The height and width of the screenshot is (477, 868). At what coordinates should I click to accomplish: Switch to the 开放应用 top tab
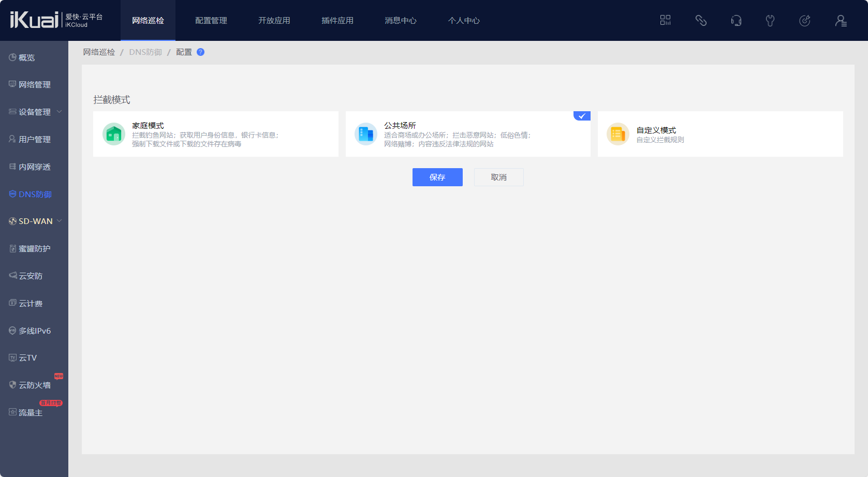274,20
